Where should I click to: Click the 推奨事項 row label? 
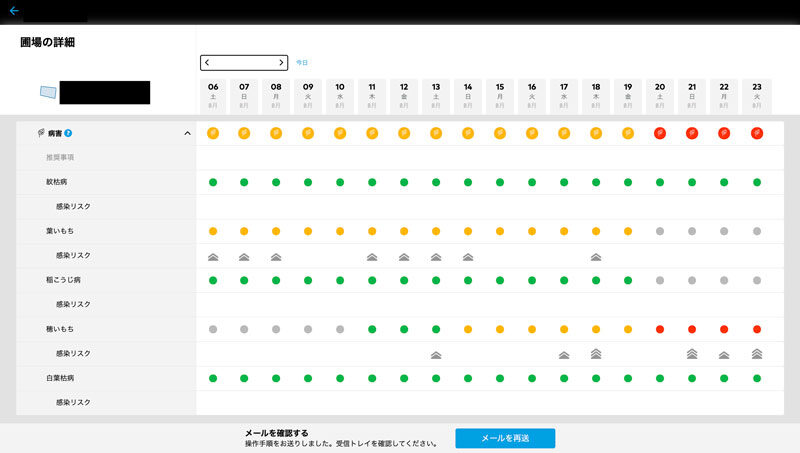click(x=60, y=157)
